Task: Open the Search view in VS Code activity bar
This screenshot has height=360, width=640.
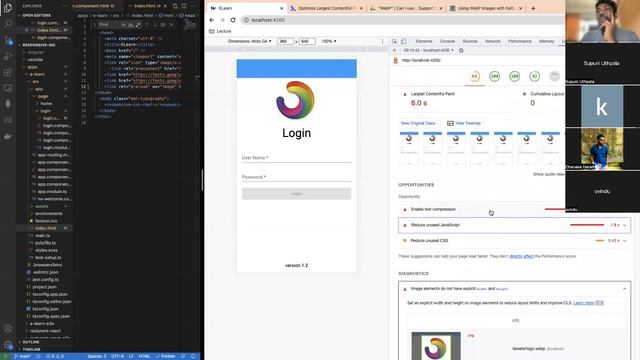Action: coord(8,23)
